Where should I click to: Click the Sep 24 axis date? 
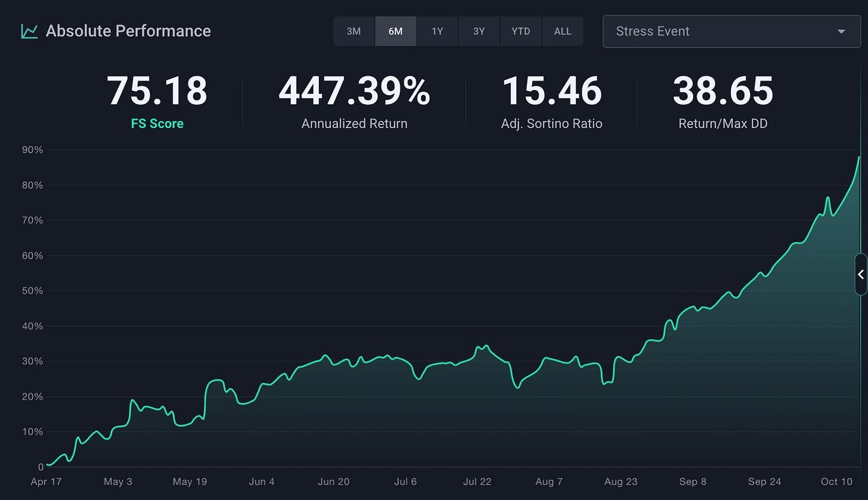765,482
